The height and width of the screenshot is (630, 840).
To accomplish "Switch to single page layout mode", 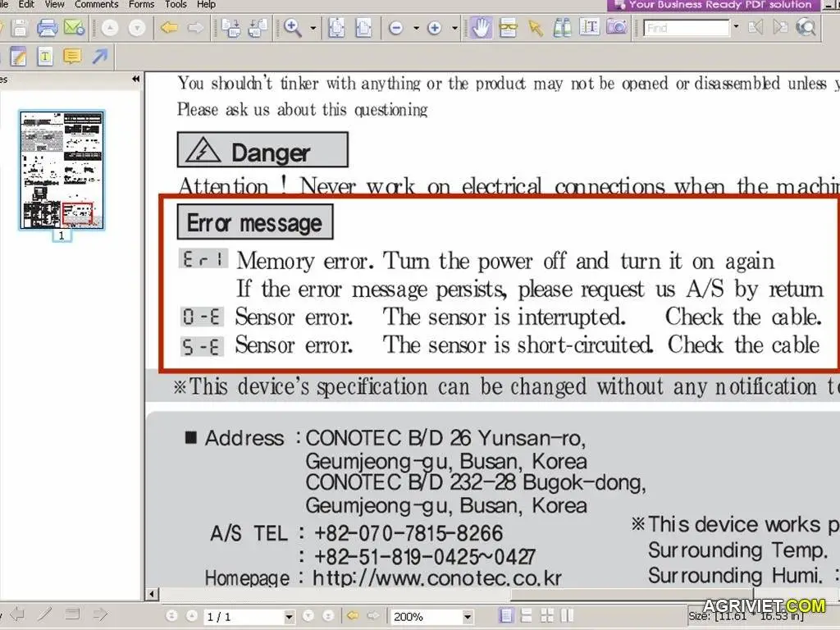I will coord(506,615).
